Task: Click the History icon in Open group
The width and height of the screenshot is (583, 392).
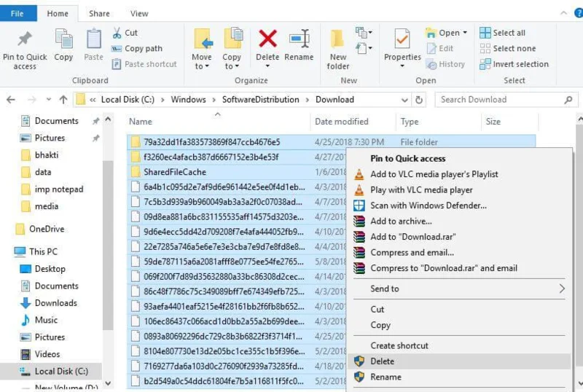Action: click(x=431, y=64)
